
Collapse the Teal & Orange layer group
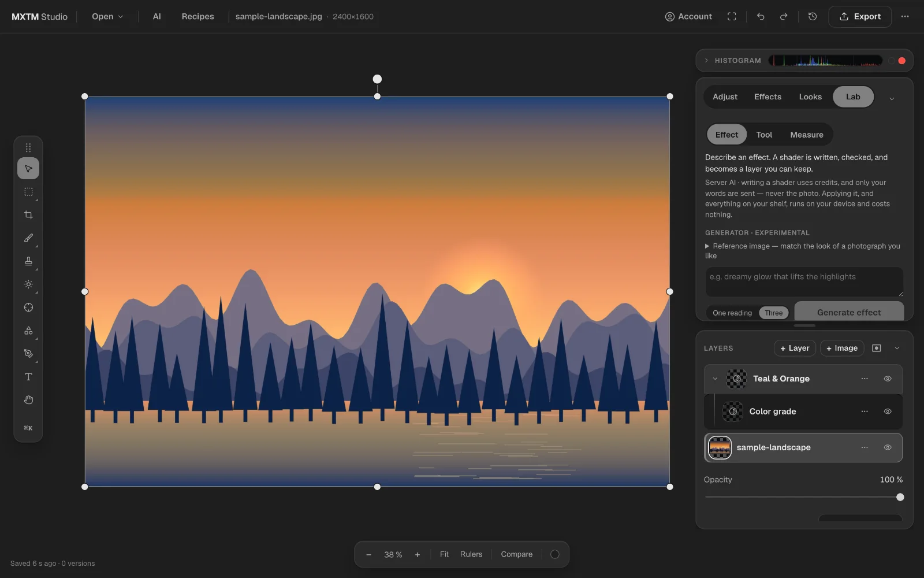coord(715,379)
